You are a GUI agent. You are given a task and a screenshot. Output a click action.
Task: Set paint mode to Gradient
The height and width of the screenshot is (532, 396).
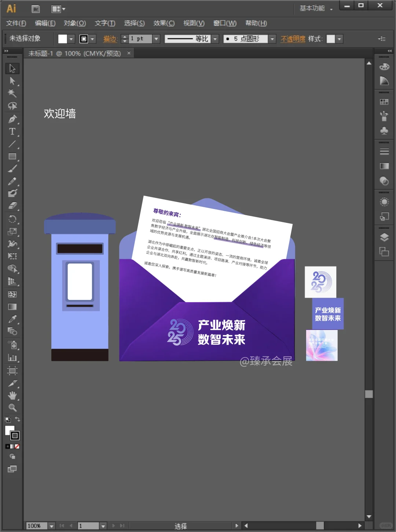pos(12,447)
